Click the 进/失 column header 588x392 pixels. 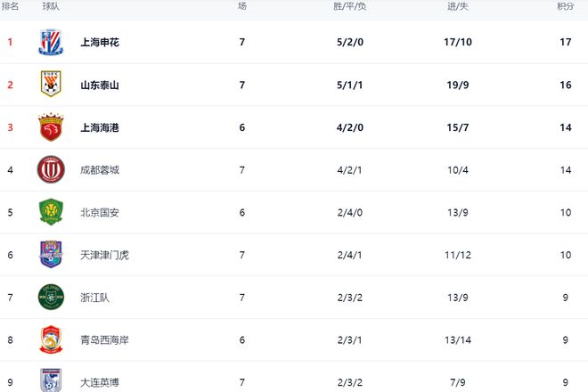point(458,6)
